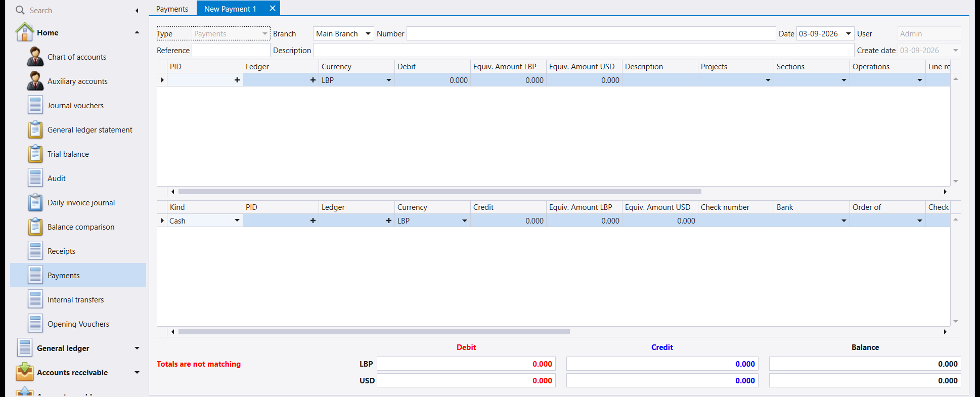Open Journal vouchers icon
980x397 pixels.
pos(35,105)
